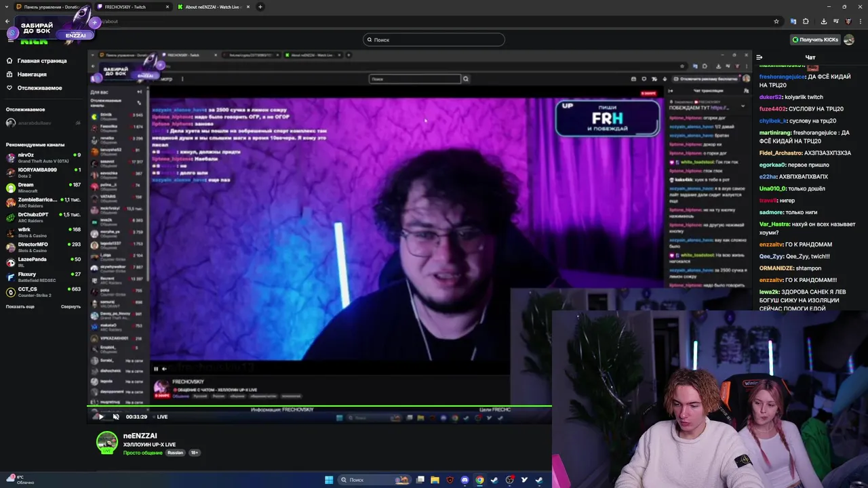868x488 pixels.
Task: Switch to the Панель управления Donation tab
Action: tap(53, 7)
